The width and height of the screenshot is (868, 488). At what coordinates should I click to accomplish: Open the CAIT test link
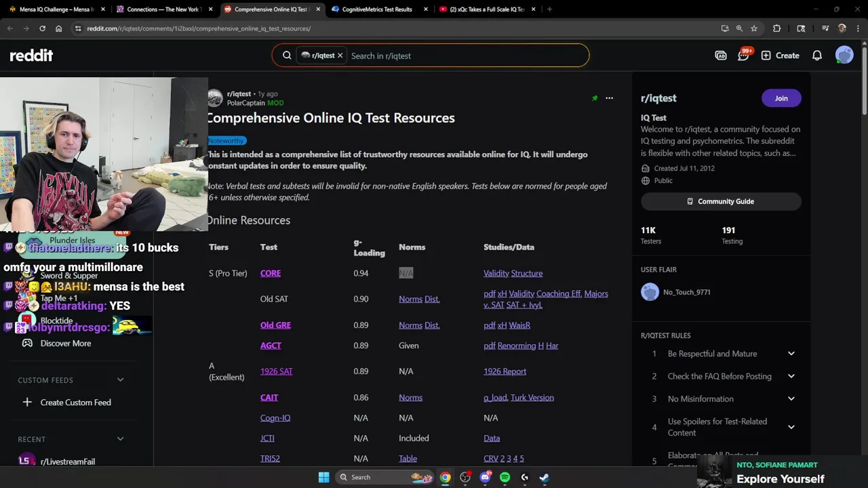269,398
